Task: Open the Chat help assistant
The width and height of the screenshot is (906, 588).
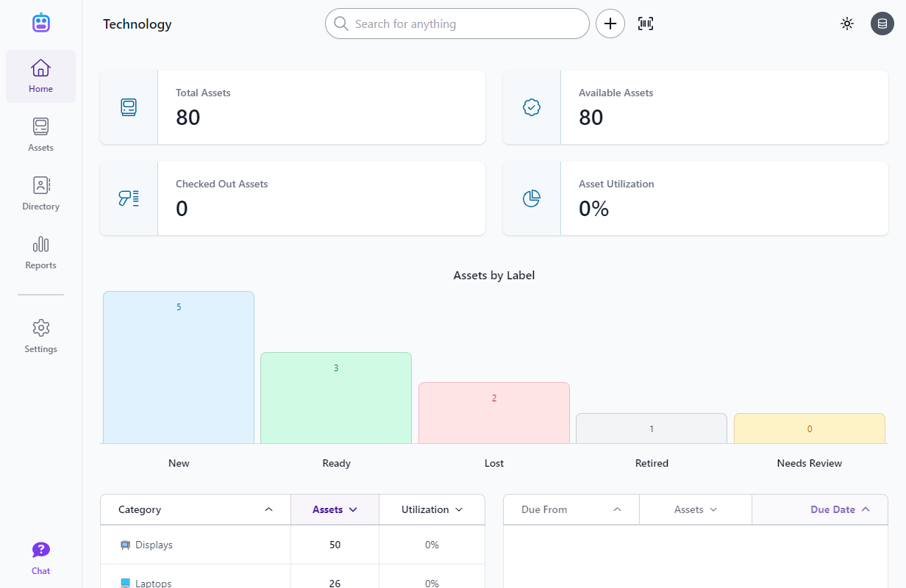Action: coord(40,556)
